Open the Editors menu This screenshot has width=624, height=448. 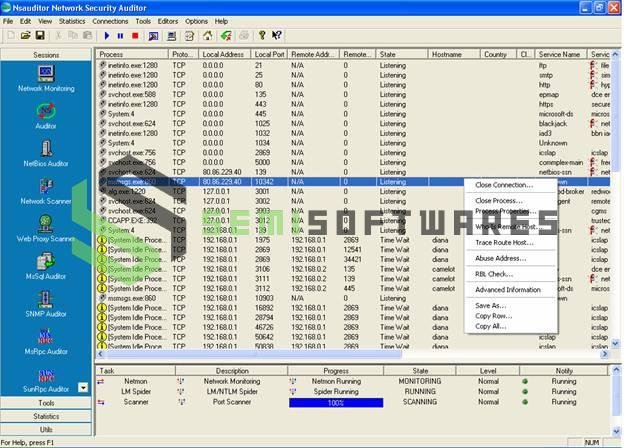(168, 21)
